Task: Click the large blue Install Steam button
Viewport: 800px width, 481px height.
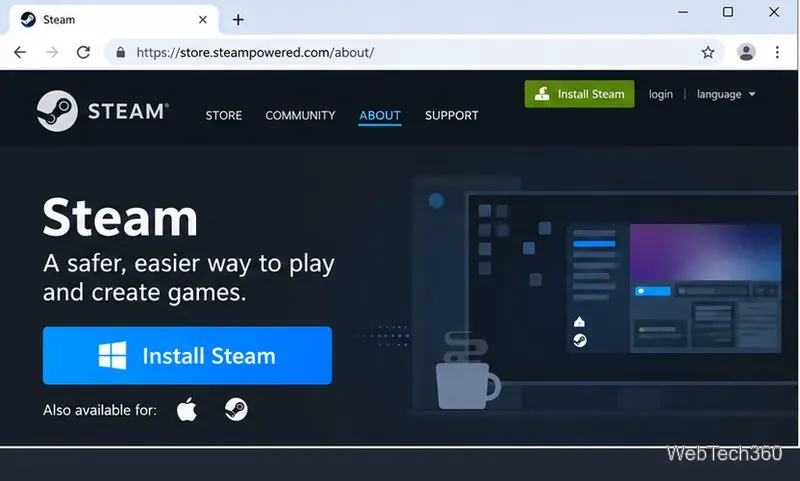Action: click(187, 356)
